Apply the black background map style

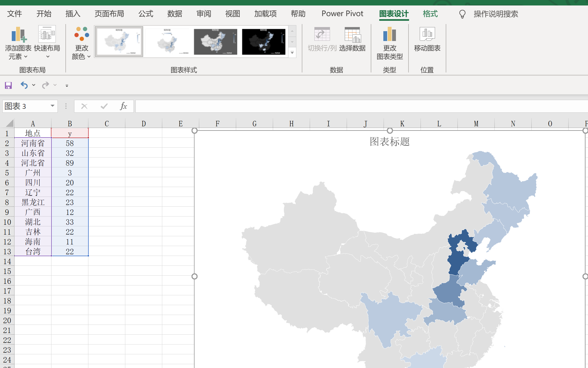(264, 42)
